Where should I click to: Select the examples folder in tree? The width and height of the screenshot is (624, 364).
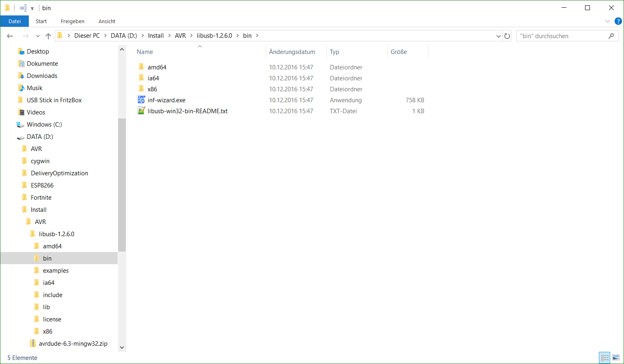coord(56,270)
